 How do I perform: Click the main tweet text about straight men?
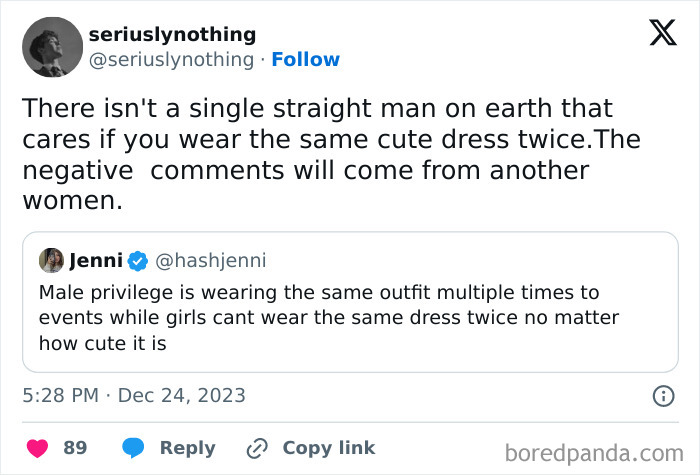click(320, 153)
